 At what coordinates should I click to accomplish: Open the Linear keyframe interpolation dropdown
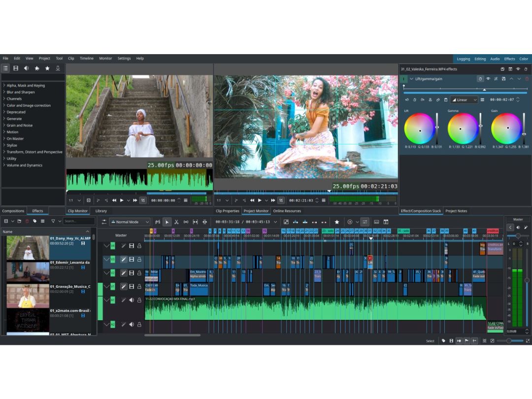[464, 100]
